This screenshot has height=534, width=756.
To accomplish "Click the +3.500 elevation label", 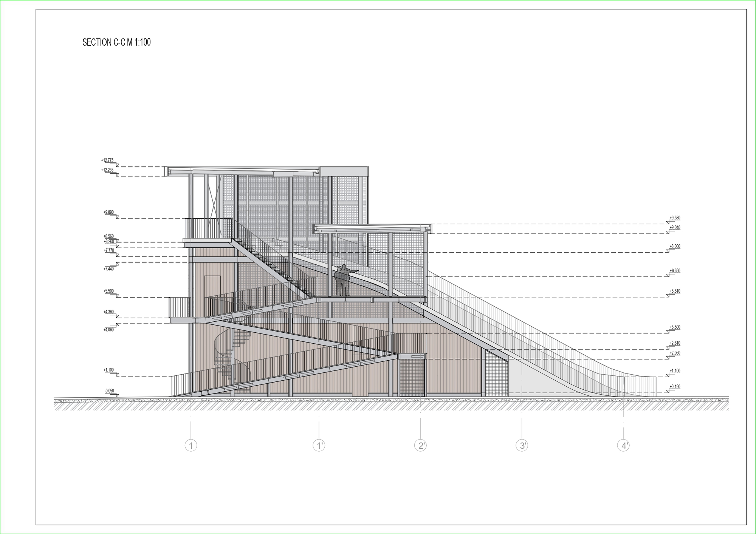I will 675,327.
